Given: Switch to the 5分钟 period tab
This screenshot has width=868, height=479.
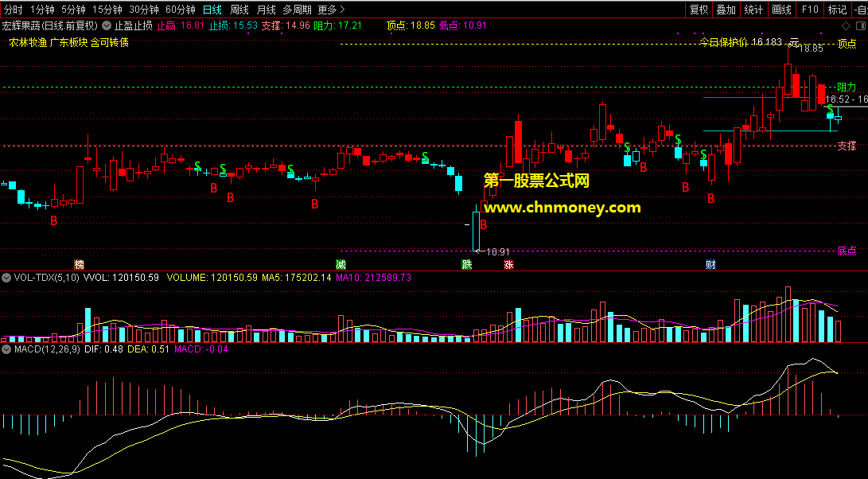Looking at the screenshot, I should tap(73, 10).
